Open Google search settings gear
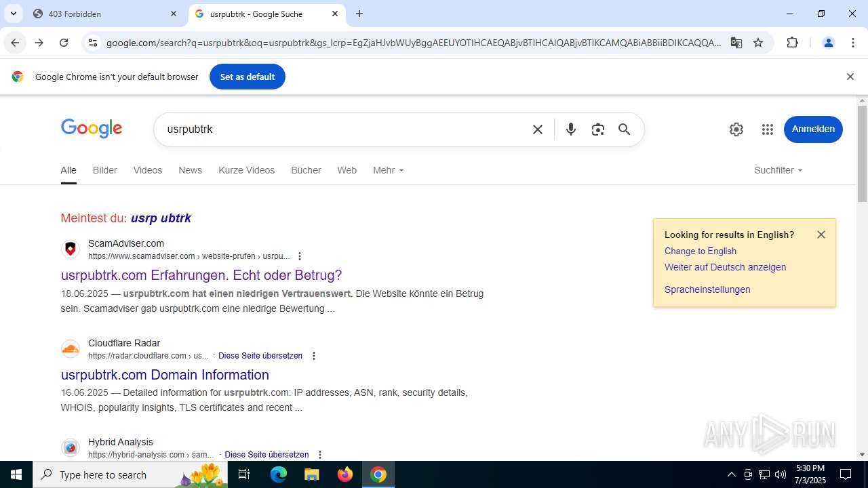The image size is (868, 488). tap(736, 129)
